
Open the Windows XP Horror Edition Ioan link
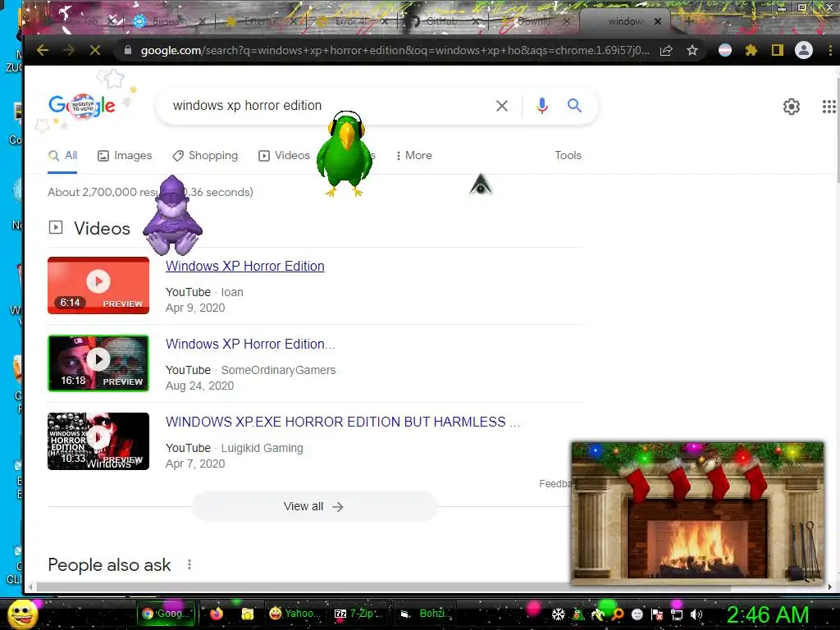click(244, 267)
